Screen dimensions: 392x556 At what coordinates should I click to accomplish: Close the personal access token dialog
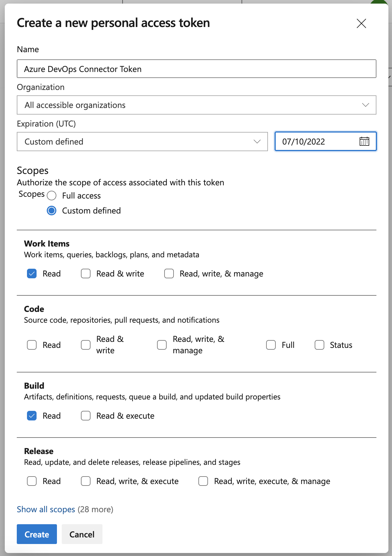361,23
